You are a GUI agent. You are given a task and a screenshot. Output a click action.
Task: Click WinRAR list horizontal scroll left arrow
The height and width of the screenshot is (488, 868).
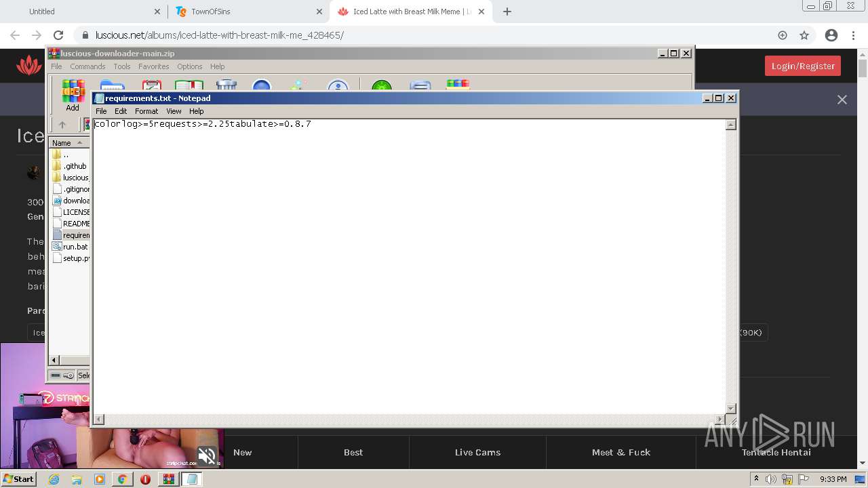tap(55, 360)
